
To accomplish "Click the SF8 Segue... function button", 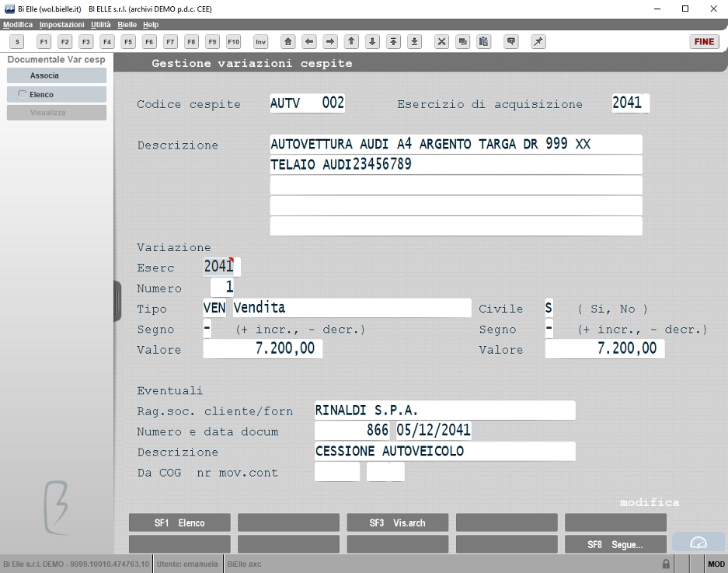I will click(615, 544).
